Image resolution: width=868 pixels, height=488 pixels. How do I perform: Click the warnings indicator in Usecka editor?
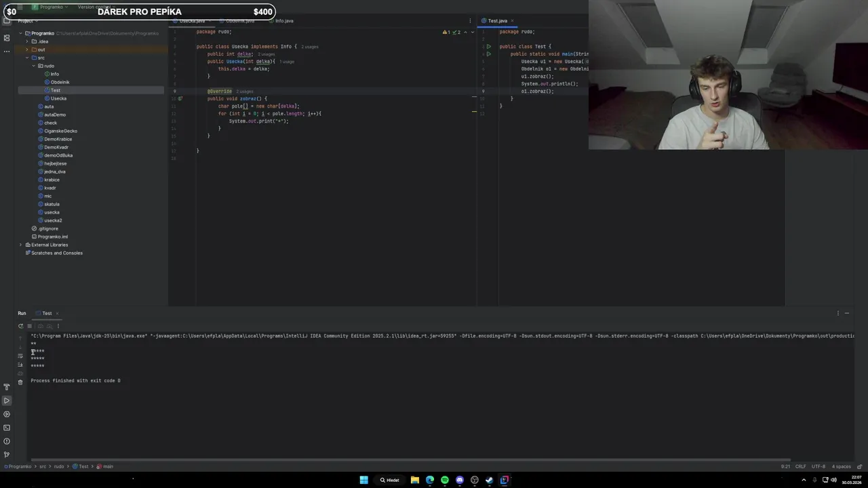[x=452, y=32]
